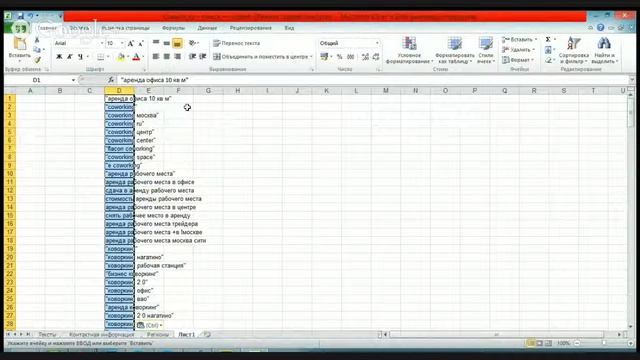Open the Рецензирование ribbon tab

pyautogui.click(x=251, y=28)
